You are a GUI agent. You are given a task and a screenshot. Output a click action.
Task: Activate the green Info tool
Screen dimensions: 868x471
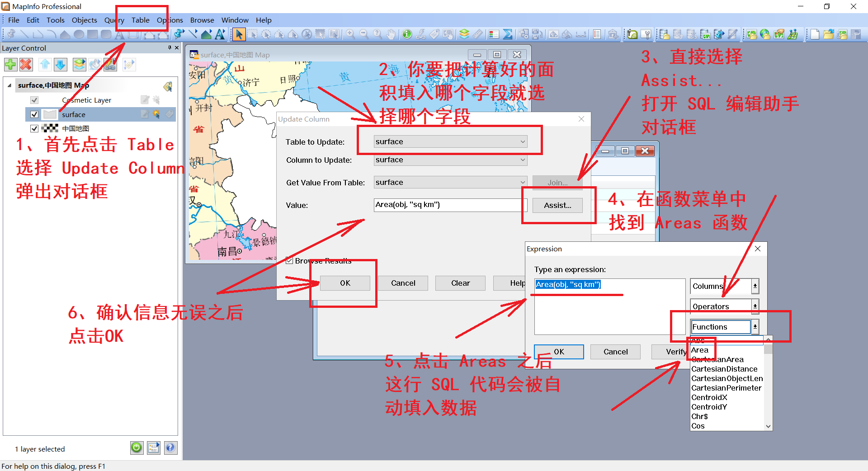pos(407,34)
